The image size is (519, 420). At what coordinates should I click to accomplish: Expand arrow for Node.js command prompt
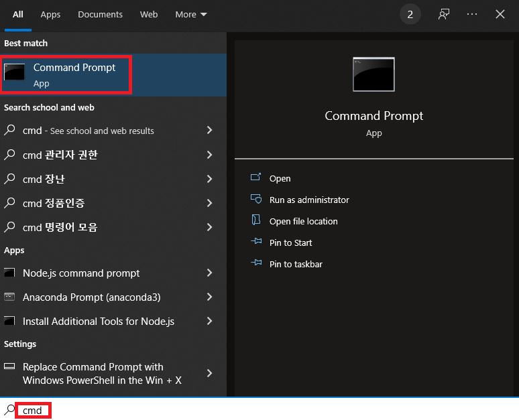(x=209, y=273)
